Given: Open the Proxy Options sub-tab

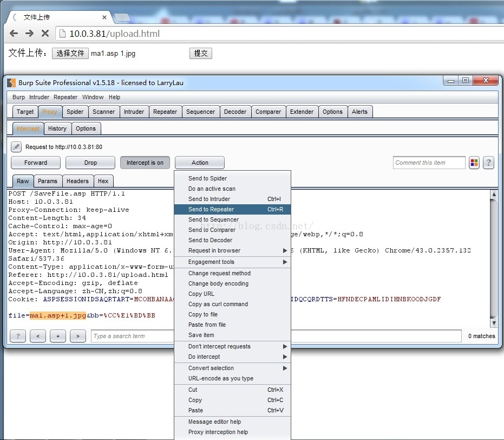Looking at the screenshot, I should pyautogui.click(x=86, y=128).
